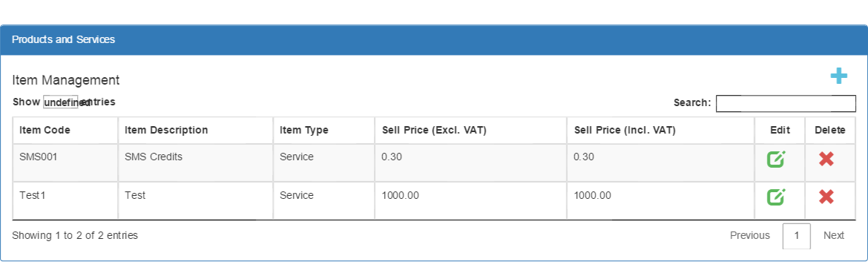Sort by Item Type column
Screen dimensions: 868x276
324,131
